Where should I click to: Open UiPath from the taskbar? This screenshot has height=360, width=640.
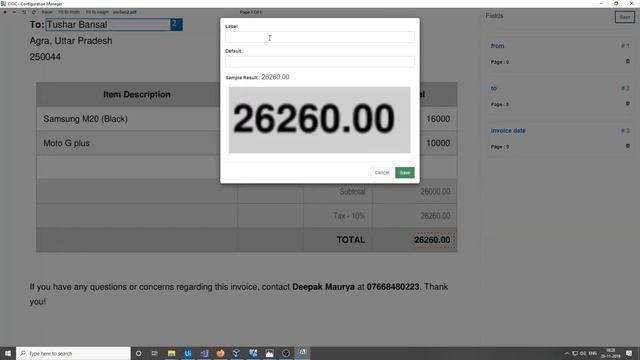pyautogui.click(x=188, y=353)
